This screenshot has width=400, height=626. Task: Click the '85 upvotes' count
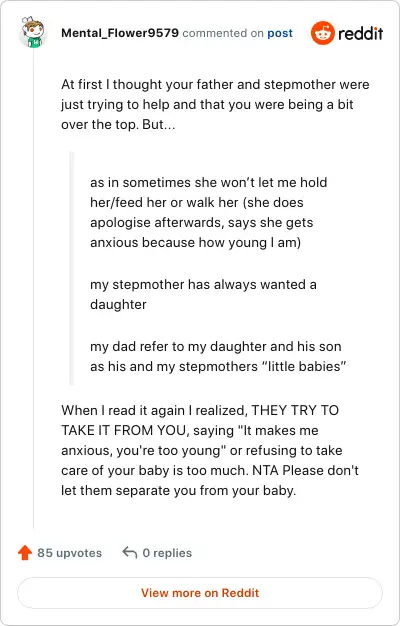69,553
